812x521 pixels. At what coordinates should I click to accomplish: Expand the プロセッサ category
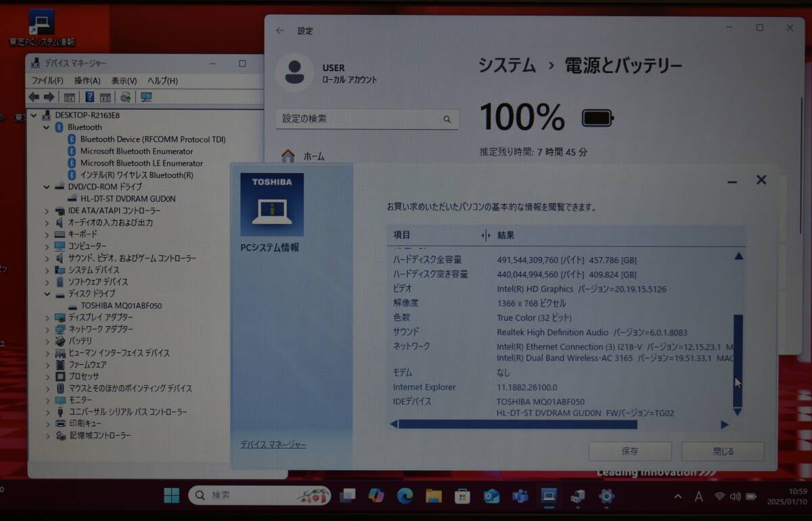[x=46, y=376]
